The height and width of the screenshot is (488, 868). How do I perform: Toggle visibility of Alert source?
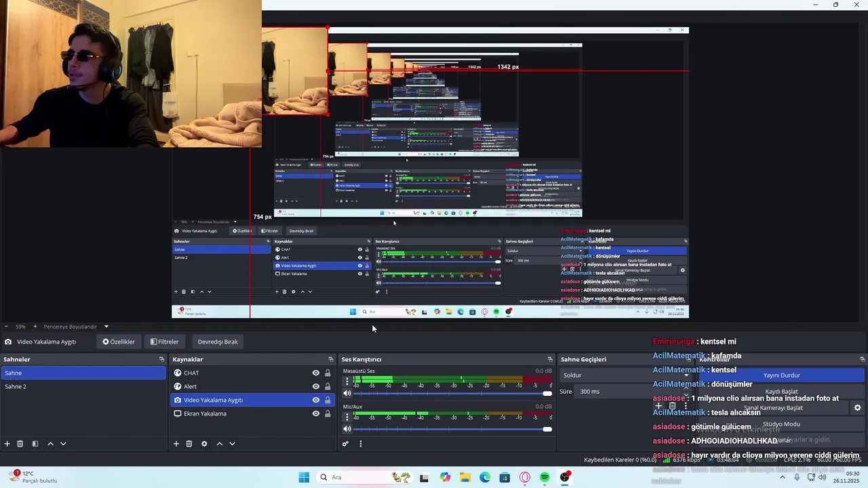(x=316, y=386)
